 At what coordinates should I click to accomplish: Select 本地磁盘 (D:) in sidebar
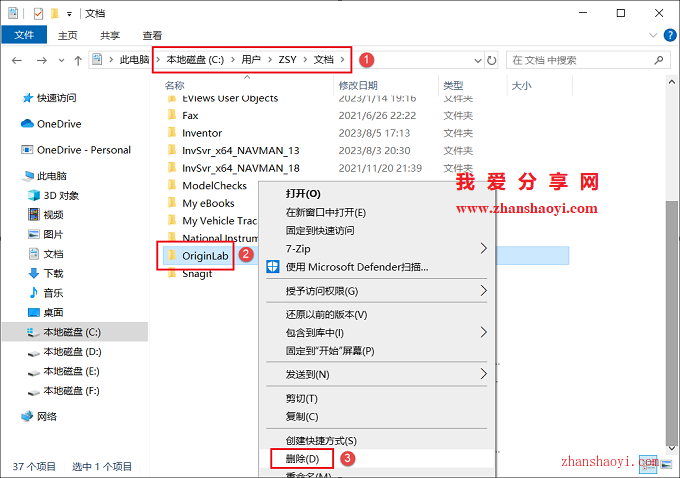[x=72, y=352]
